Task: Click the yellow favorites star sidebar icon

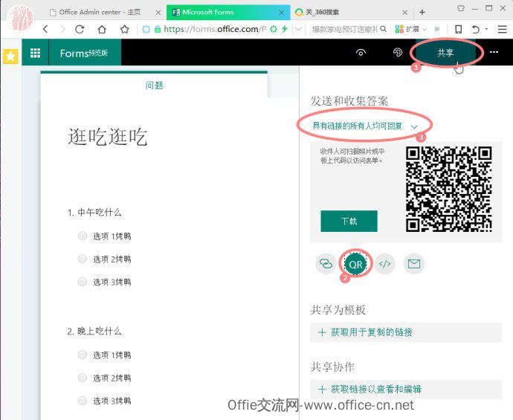Action: point(10,56)
